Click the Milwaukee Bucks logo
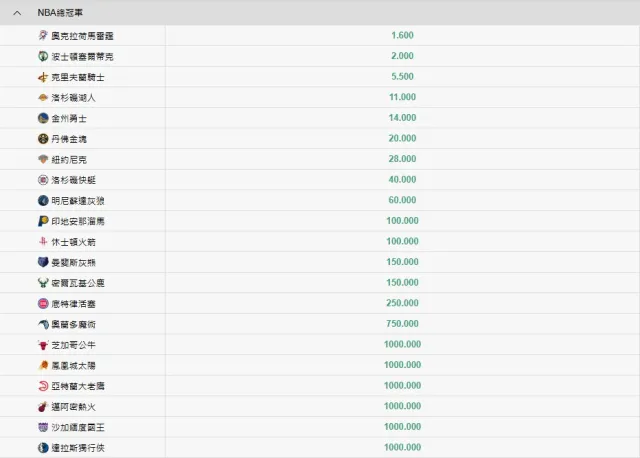Screen dimensions: 640x458 (x=43, y=282)
